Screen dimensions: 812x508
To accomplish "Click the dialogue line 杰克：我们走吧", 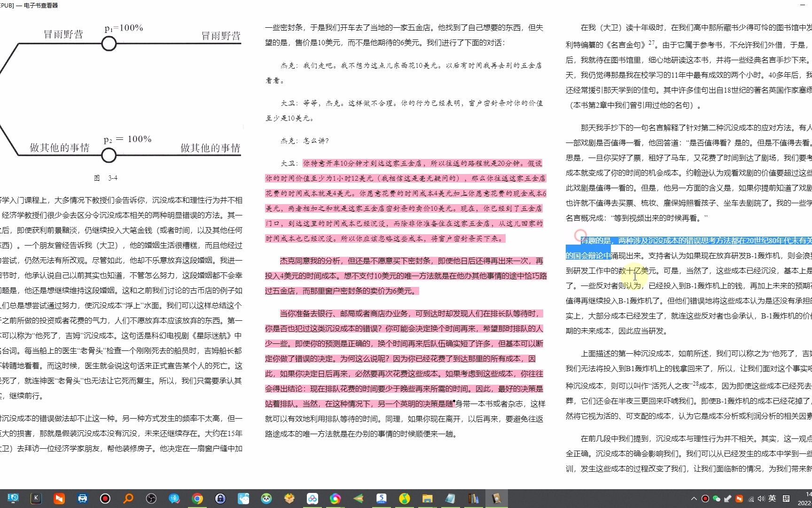I will 405,73.
